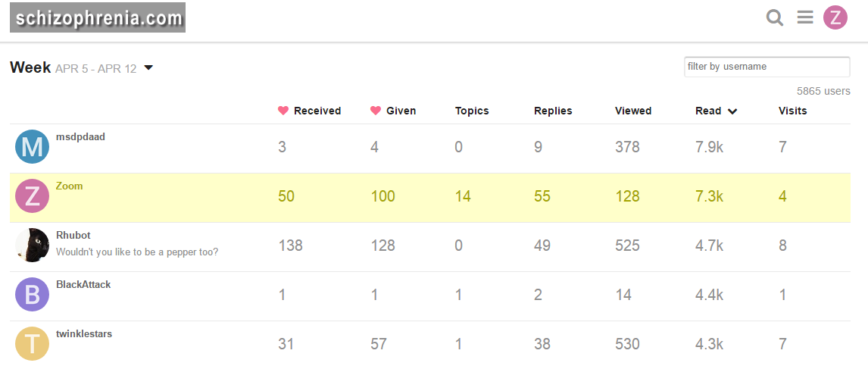Image resolution: width=868 pixels, height=366 pixels.
Task: Click the filter by username field
Action: pos(767,67)
